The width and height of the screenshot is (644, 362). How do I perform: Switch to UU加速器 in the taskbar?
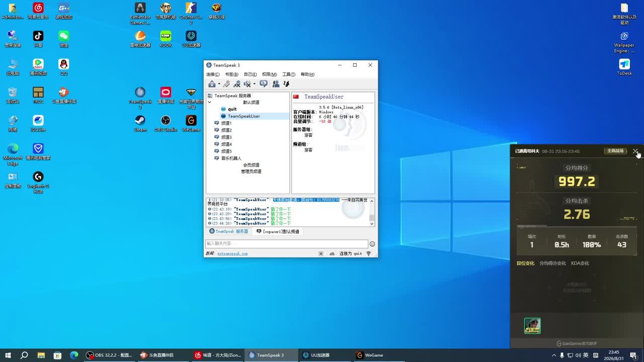[324, 355]
